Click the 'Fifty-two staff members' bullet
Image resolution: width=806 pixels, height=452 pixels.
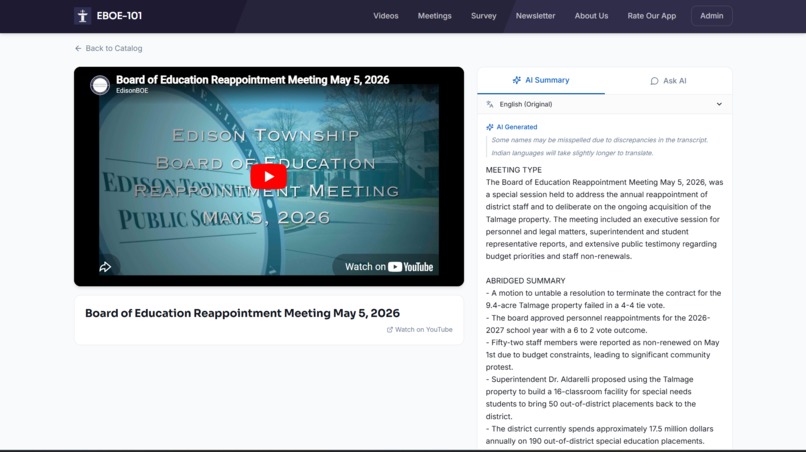pyautogui.click(x=602, y=355)
